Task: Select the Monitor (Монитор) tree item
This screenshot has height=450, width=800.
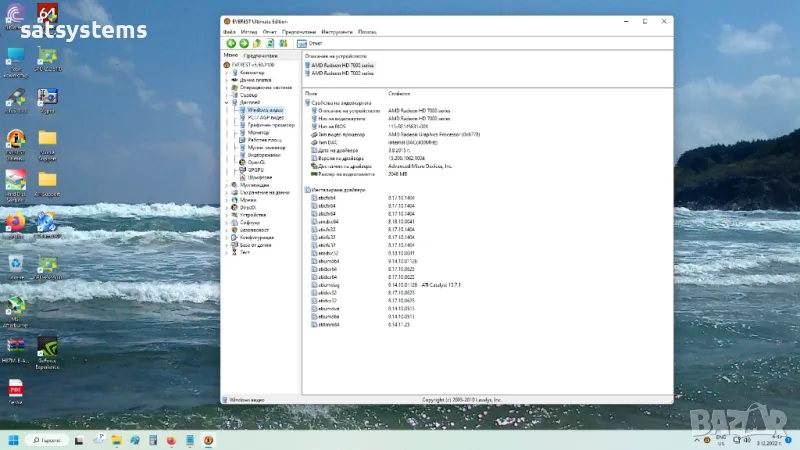Action: click(x=258, y=132)
